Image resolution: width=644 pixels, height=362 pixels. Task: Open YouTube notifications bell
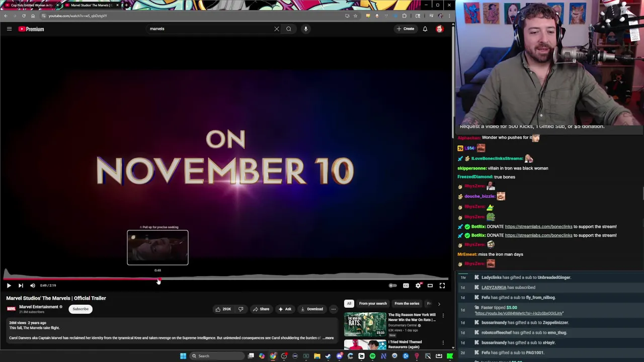pos(425,29)
